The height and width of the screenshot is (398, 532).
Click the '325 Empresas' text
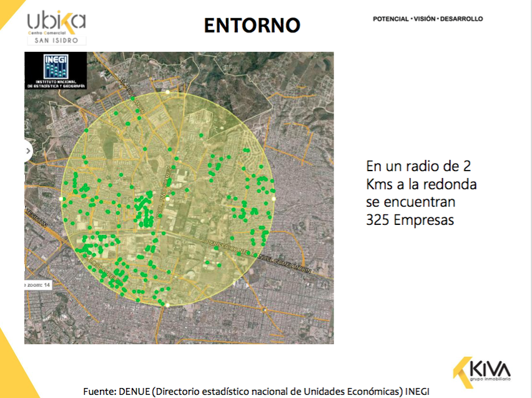click(410, 220)
